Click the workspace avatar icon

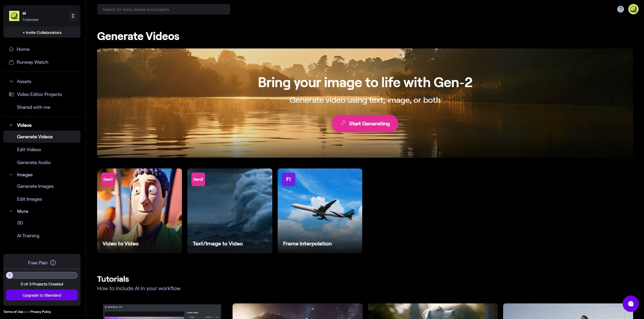point(14,16)
